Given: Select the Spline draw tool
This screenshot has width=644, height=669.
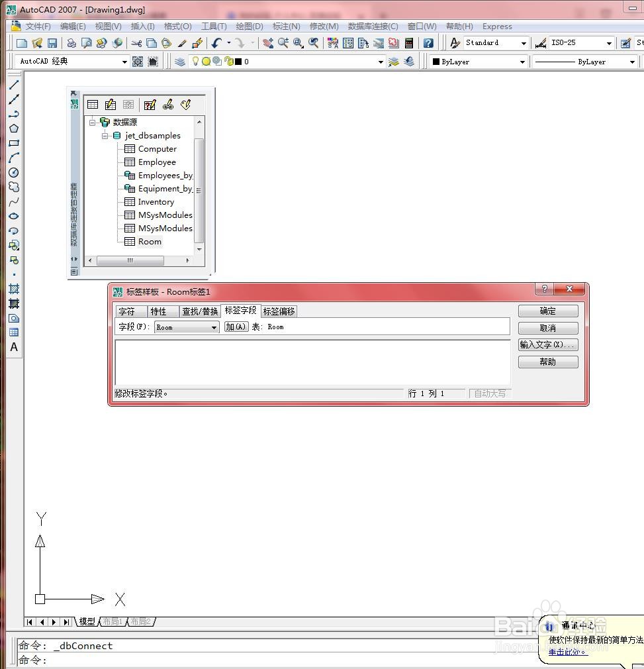Looking at the screenshot, I should pyautogui.click(x=14, y=201).
